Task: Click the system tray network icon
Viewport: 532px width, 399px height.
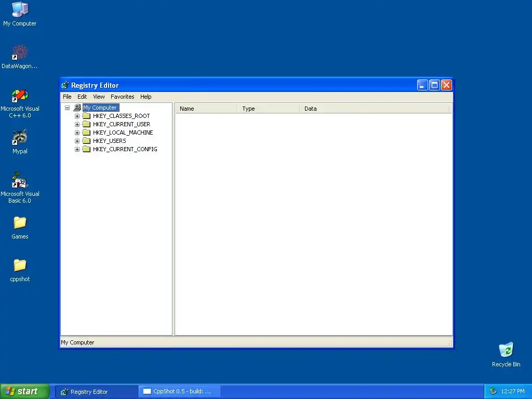Action: (x=493, y=391)
